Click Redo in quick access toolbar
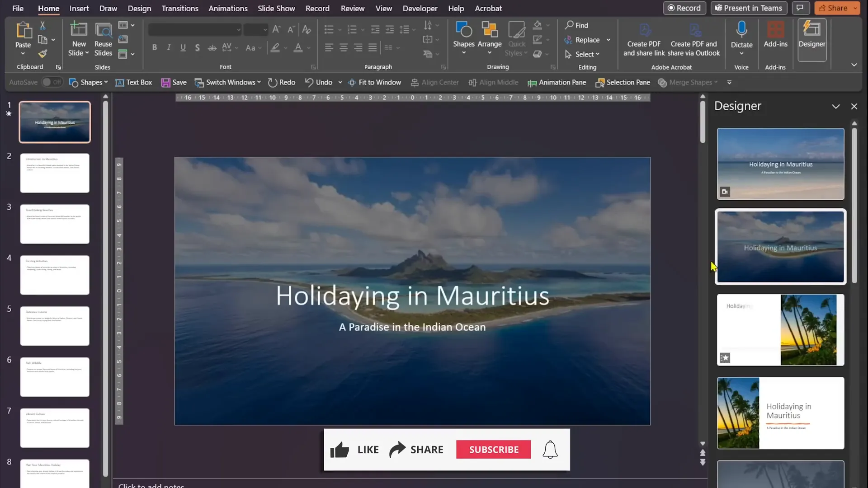 tap(281, 82)
